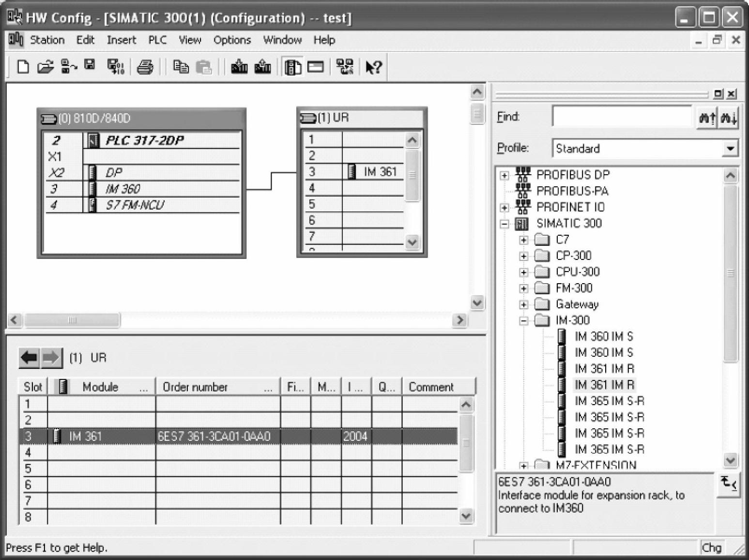
Task: Close the hardware catalog pane
Action: [x=731, y=93]
